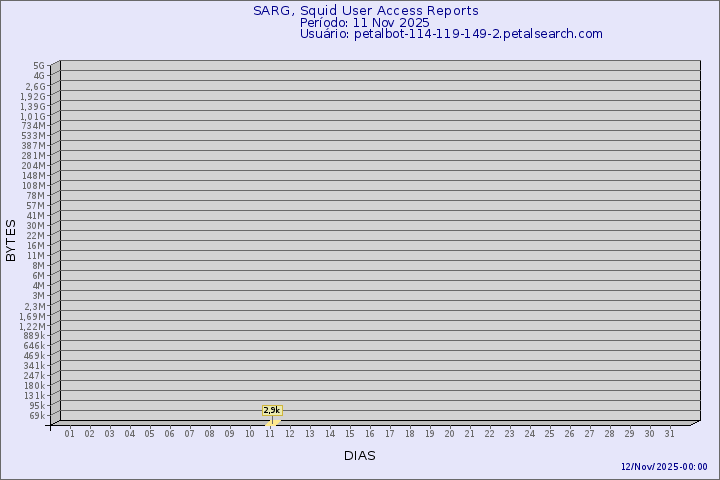Click the 69k label on the bytes axis
This screenshot has width=720, height=480.
(x=37, y=415)
